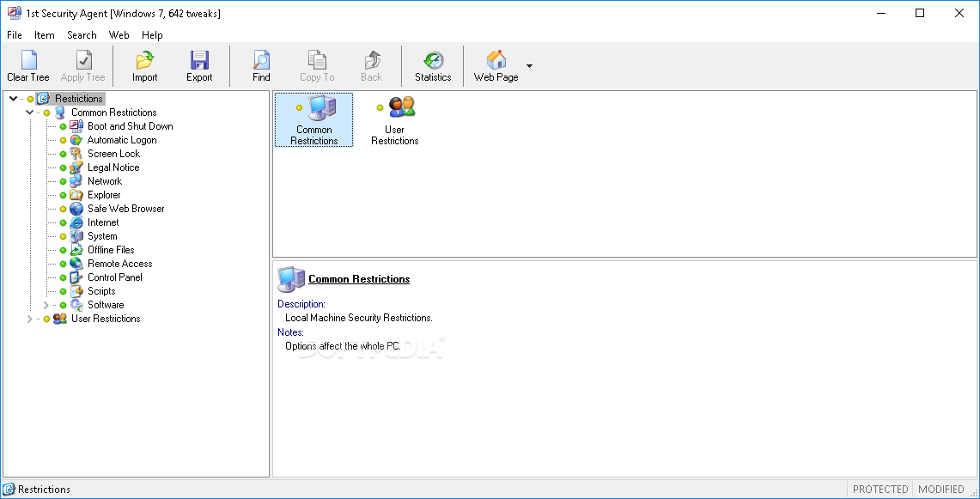This screenshot has height=499, width=980.
Task: Select Control Panel tree label
Action: 115,277
